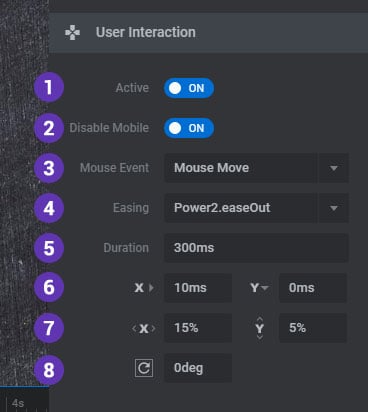Click the 0deg rotation field
This screenshot has height=412, width=368.
point(198,368)
